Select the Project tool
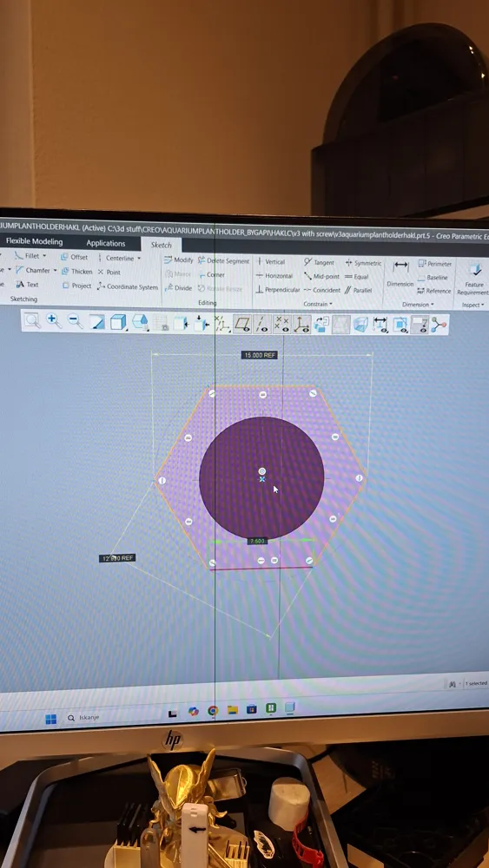Viewport: 489px width, 868px height. click(76, 286)
